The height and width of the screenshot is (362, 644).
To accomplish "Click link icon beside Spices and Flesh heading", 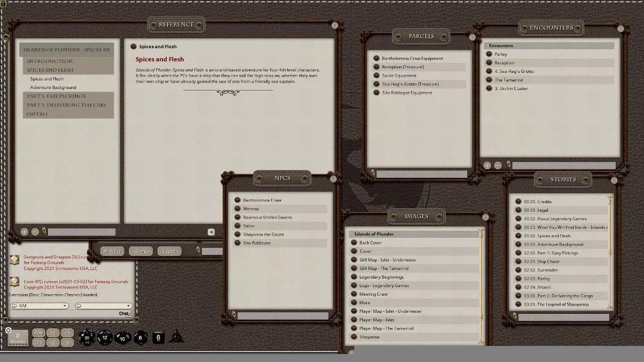I will 133,46.
